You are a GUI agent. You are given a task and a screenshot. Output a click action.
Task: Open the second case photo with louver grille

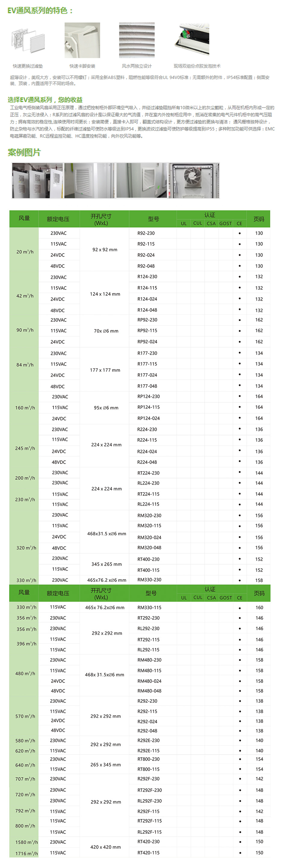(x=89, y=181)
